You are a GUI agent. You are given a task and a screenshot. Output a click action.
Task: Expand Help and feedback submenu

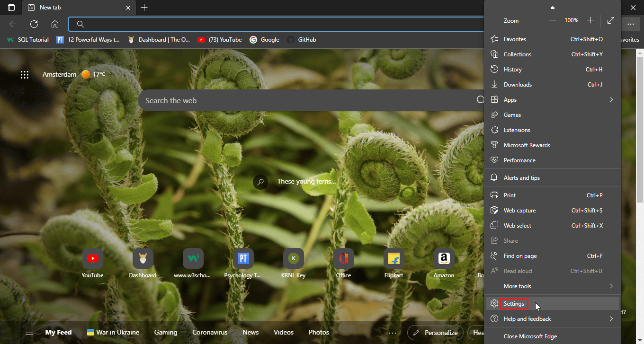(611, 319)
